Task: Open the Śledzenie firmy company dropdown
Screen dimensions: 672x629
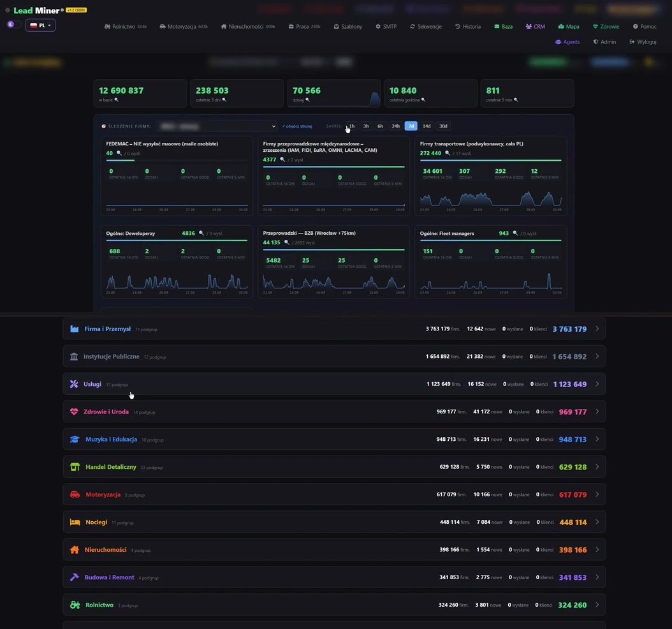Action: point(216,126)
